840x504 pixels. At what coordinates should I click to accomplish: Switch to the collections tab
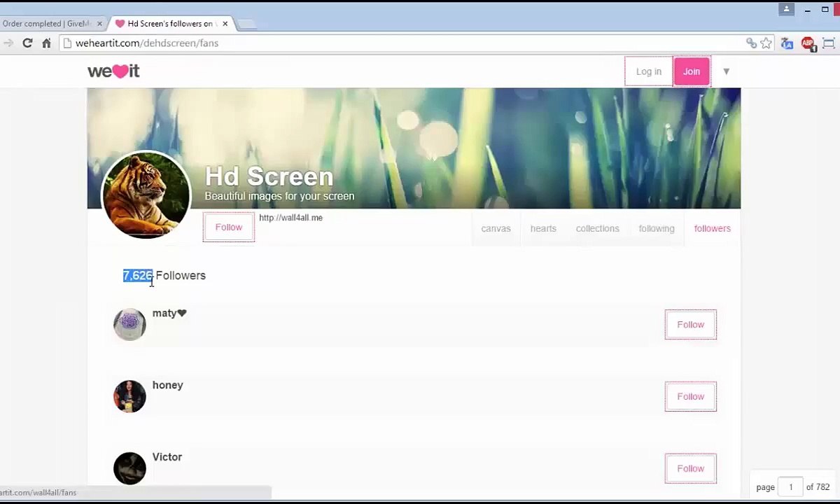pyautogui.click(x=597, y=228)
